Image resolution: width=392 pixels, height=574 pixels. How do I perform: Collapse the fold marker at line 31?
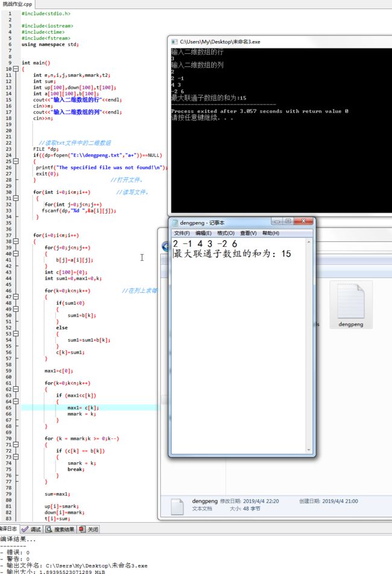tap(16, 198)
